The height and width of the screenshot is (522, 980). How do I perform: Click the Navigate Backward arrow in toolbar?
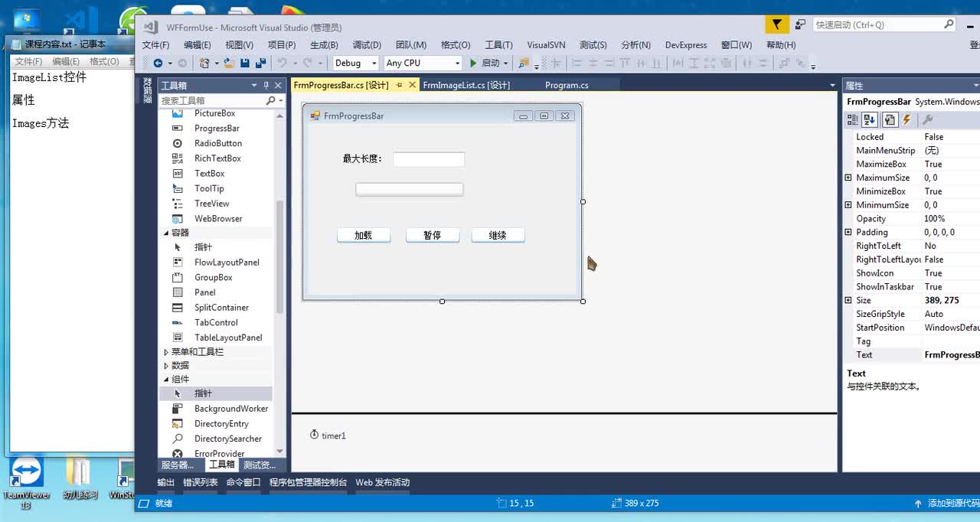pyautogui.click(x=158, y=63)
